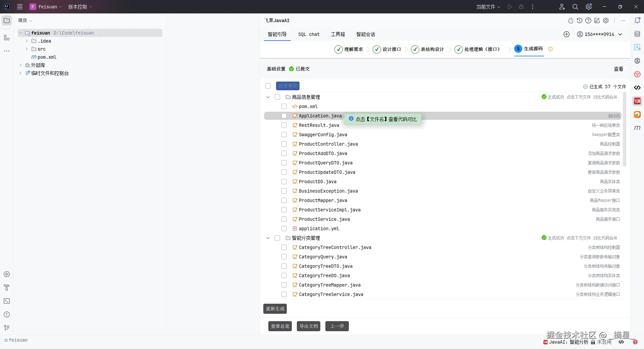Collapse the 商品信息管理 group

pyautogui.click(x=268, y=97)
